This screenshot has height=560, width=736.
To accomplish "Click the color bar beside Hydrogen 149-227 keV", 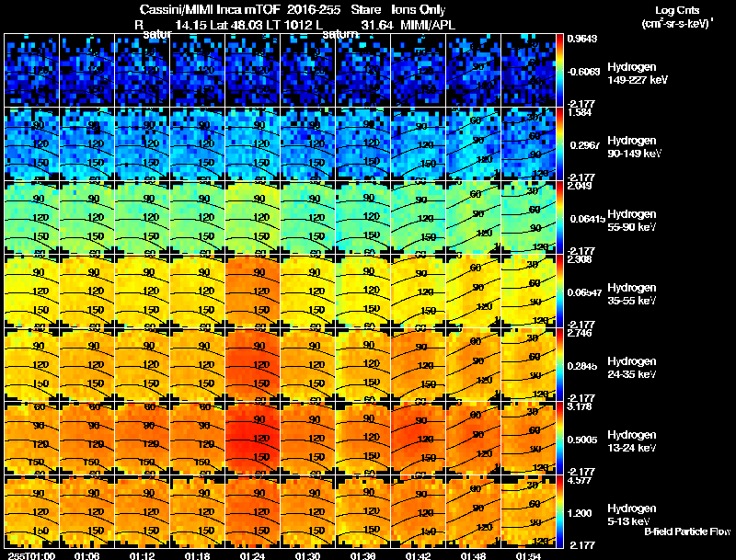I will 559,70.
